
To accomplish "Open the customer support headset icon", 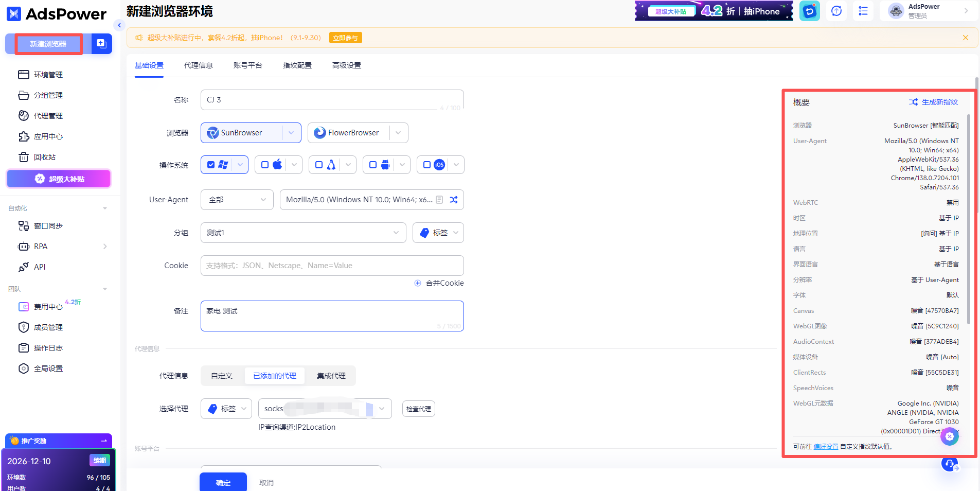I will pyautogui.click(x=950, y=464).
